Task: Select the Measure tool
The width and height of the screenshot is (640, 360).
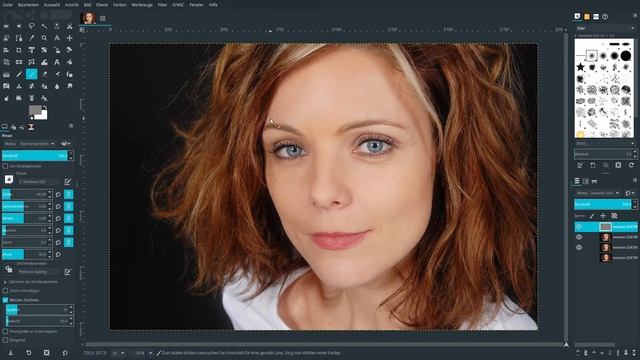Action: 57,38
